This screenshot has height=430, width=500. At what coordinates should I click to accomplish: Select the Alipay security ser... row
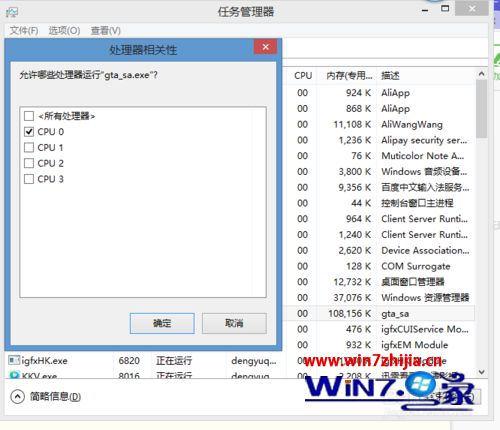pyautogui.click(x=380, y=140)
